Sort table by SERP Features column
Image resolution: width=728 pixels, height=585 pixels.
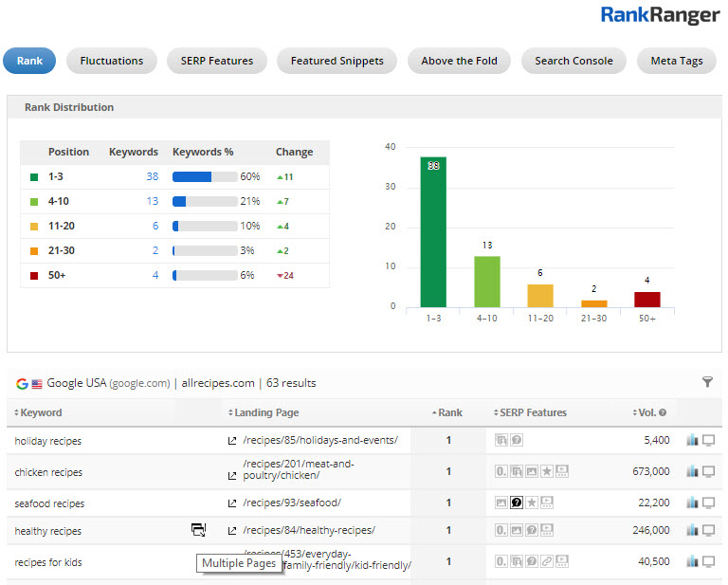pos(535,412)
